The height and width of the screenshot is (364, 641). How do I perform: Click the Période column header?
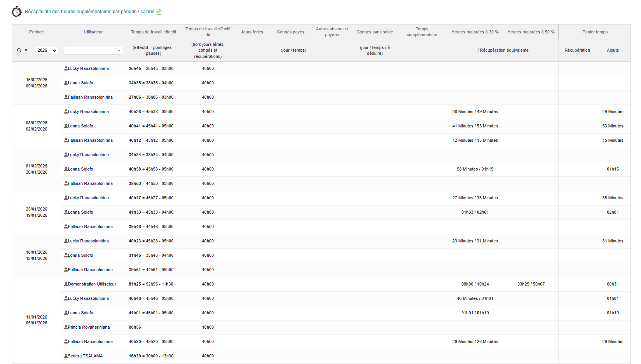click(x=37, y=32)
